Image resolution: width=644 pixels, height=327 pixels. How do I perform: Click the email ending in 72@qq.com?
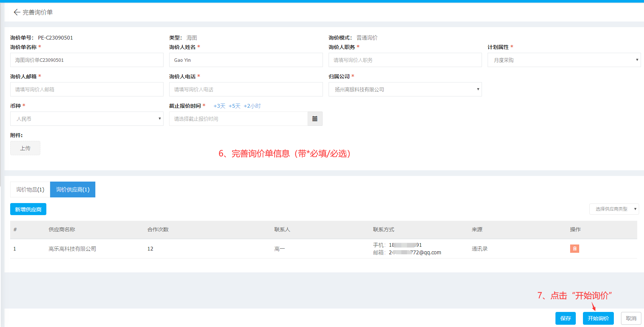click(x=415, y=252)
